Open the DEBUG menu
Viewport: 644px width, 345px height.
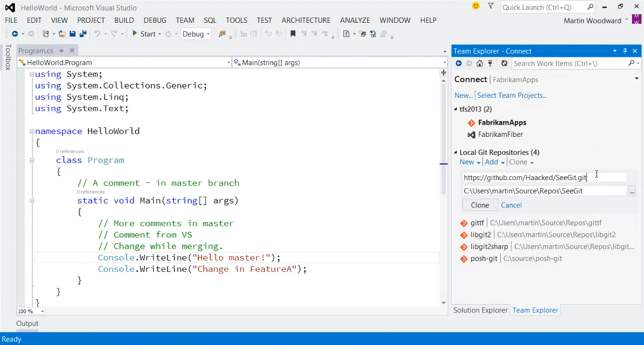(x=155, y=20)
